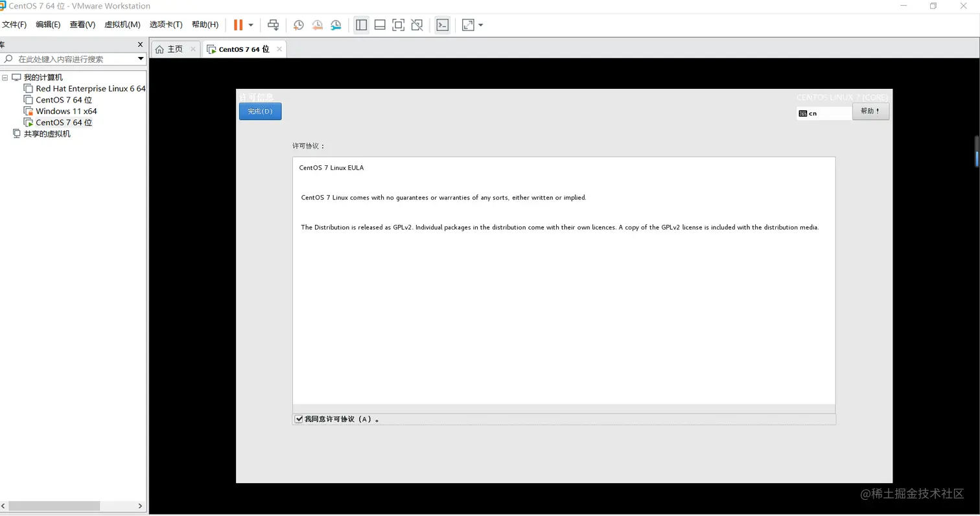Click the Send Ctrl+Alt+Del toolbar icon
Image resolution: width=980 pixels, height=516 pixels.
coord(273,25)
